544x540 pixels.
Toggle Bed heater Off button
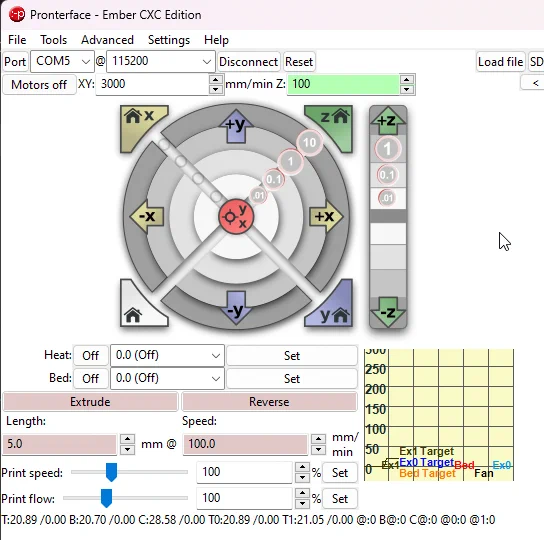click(91, 378)
